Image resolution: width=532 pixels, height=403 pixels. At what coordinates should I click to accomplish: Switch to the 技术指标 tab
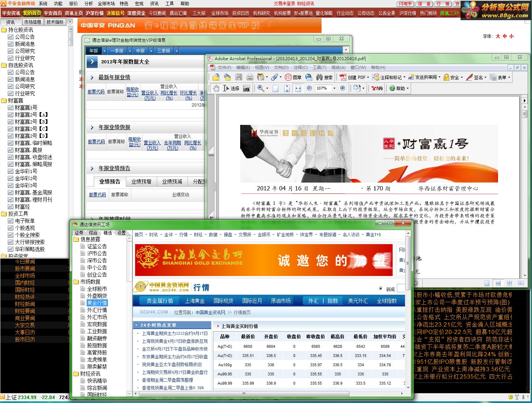click(x=55, y=22)
